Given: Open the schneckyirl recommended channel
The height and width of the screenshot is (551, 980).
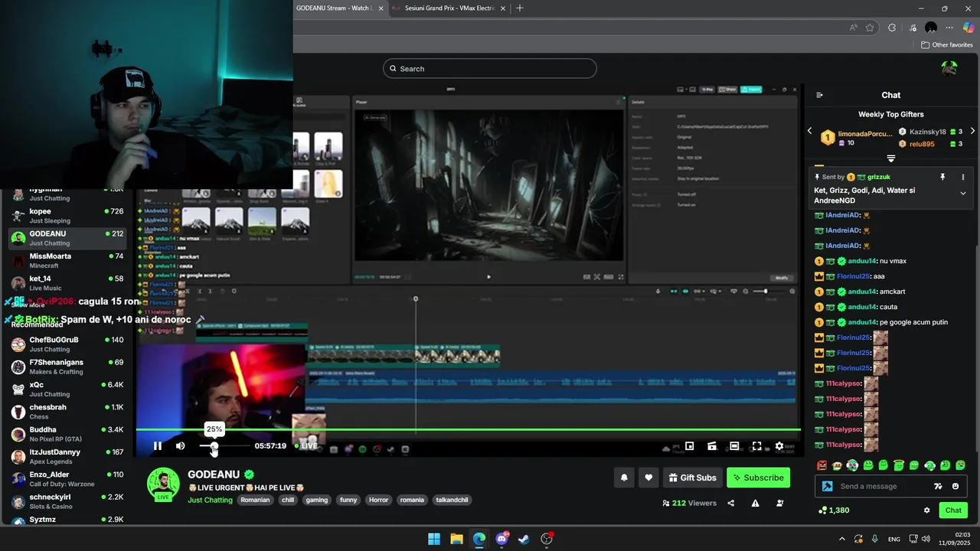Looking at the screenshot, I should click(x=68, y=501).
